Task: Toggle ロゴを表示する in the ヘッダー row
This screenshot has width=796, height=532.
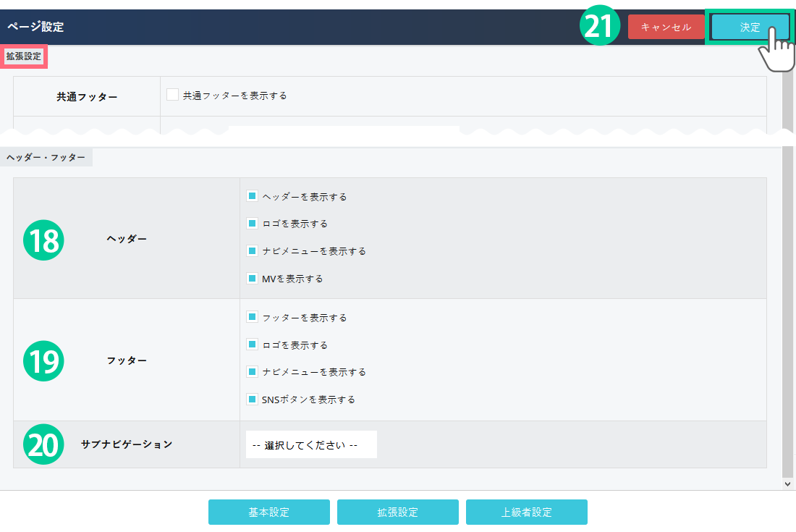Action: click(x=252, y=224)
